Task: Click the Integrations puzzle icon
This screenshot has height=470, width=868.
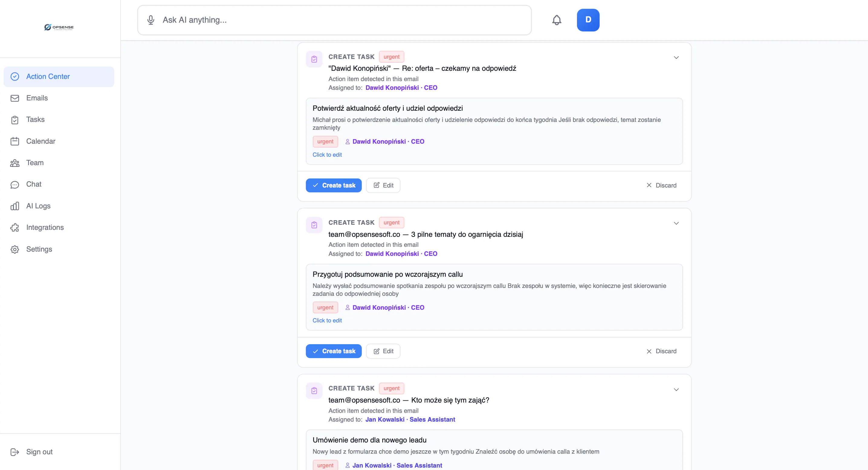Action: pyautogui.click(x=15, y=227)
